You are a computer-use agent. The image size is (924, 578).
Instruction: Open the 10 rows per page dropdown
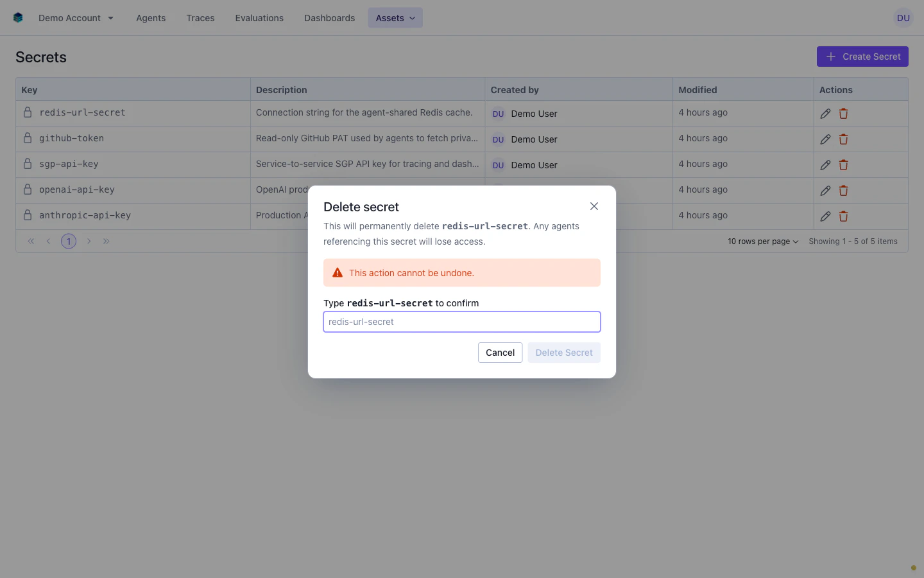(x=763, y=241)
